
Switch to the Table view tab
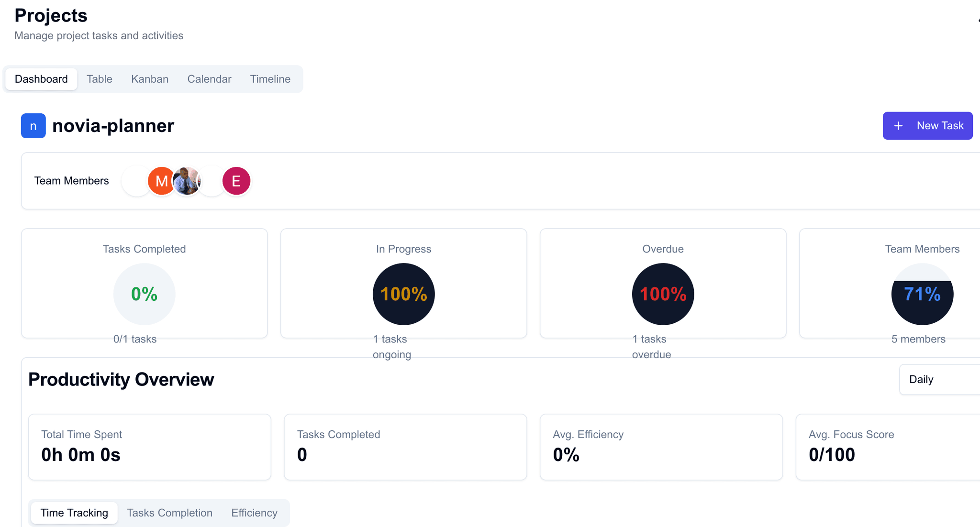click(100, 79)
